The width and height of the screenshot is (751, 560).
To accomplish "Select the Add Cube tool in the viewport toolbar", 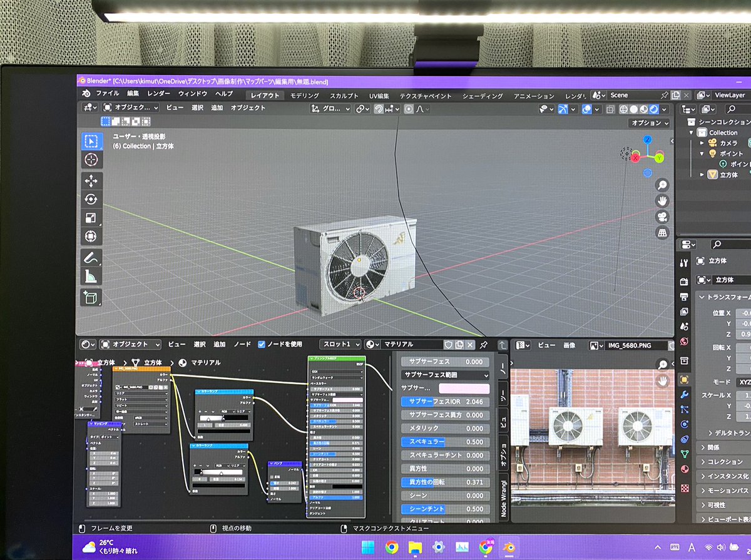I will click(91, 297).
